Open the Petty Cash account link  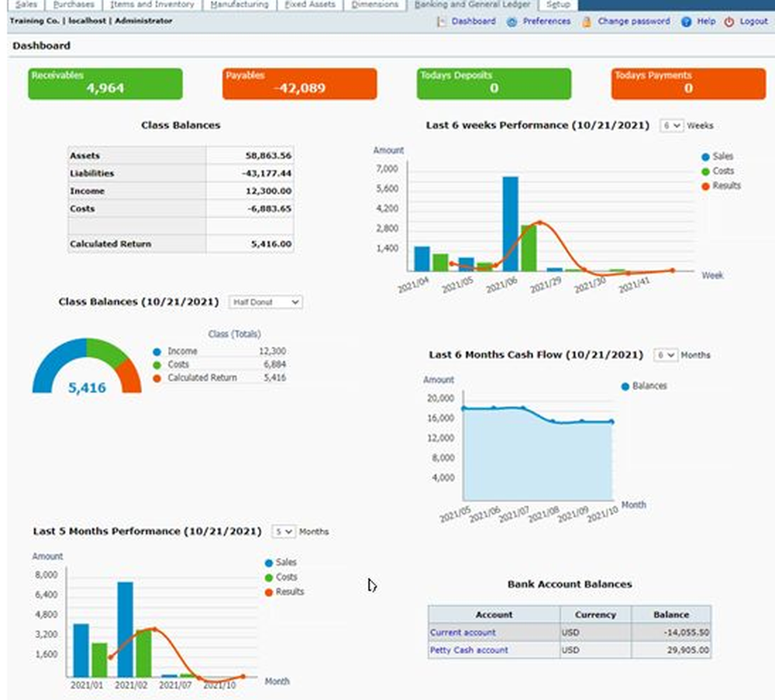469,650
